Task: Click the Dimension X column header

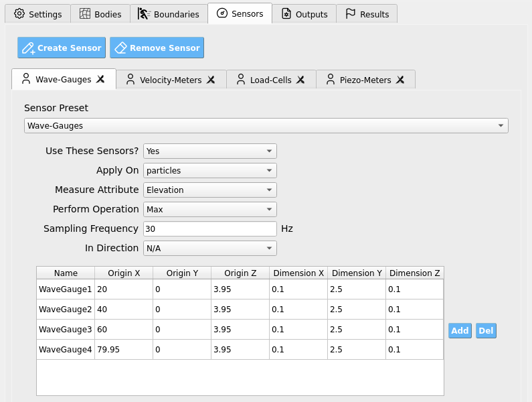Action: 298,273
